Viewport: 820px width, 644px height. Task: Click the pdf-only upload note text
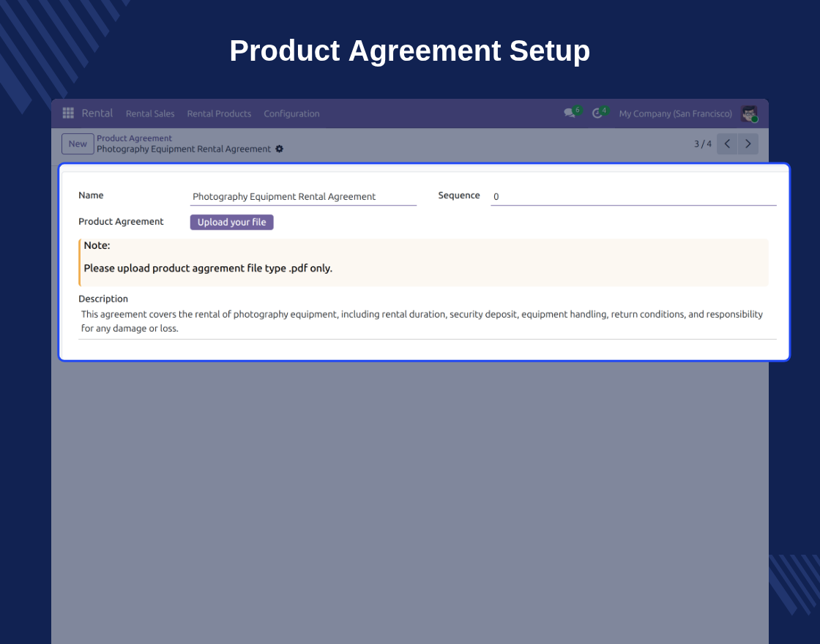(208, 268)
